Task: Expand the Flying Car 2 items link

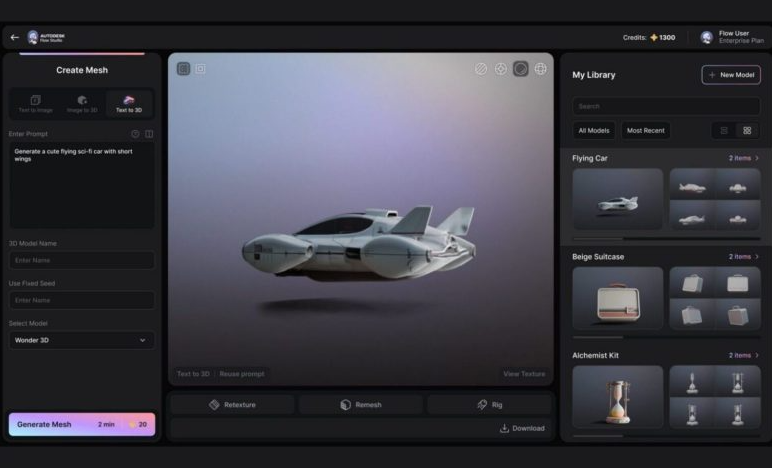Action: click(x=743, y=158)
